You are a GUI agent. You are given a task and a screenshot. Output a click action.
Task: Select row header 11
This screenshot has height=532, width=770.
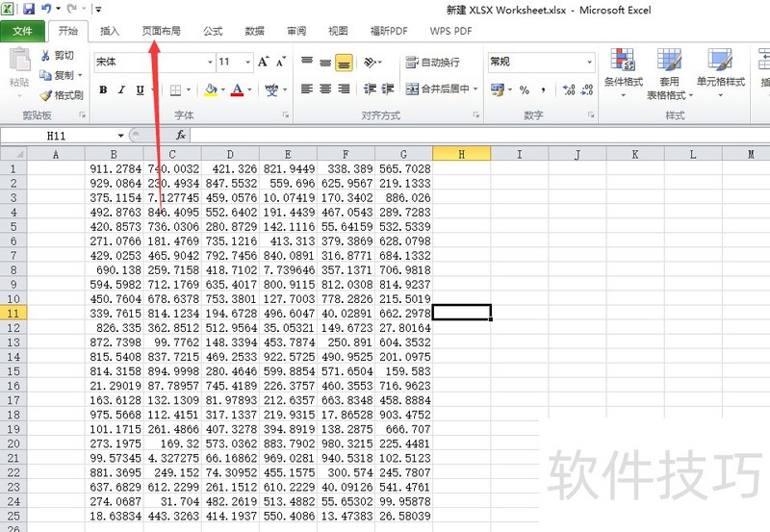[13, 313]
